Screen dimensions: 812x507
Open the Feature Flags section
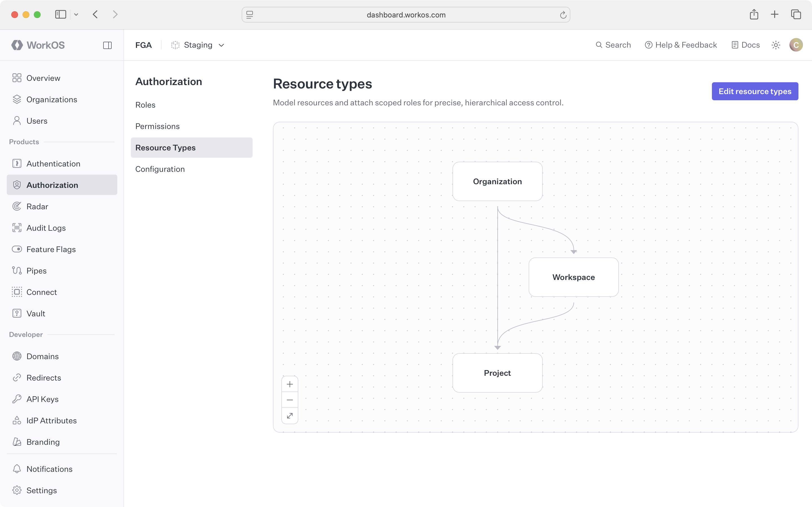(x=51, y=249)
